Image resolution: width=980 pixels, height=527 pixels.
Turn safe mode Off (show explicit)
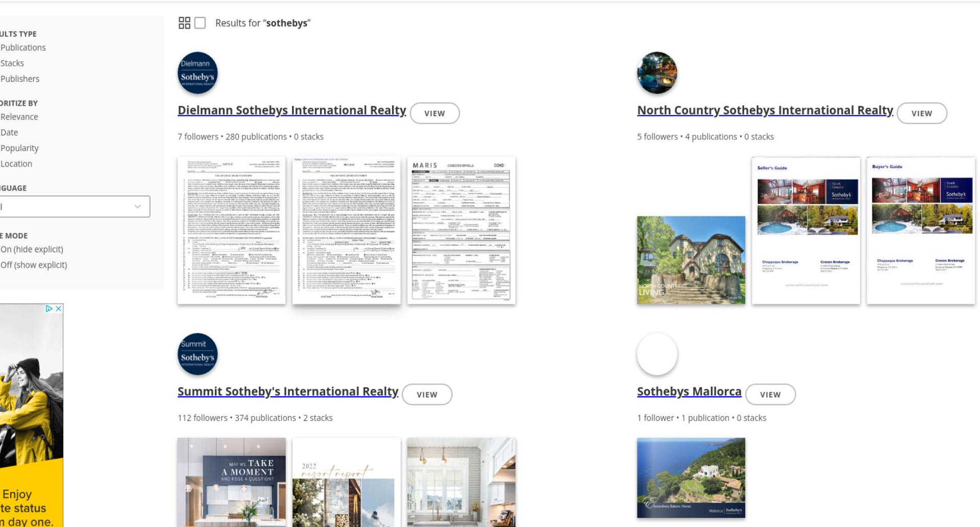tap(34, 265)
